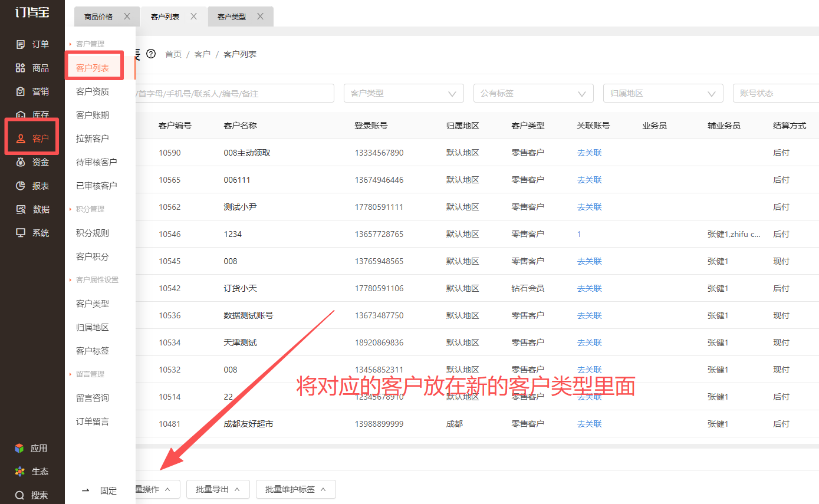Image resolution: width=819 pixels, height=504 pixels.
Task: Open 已审核客户 in the submenu
Action: [x=97, y=186]
